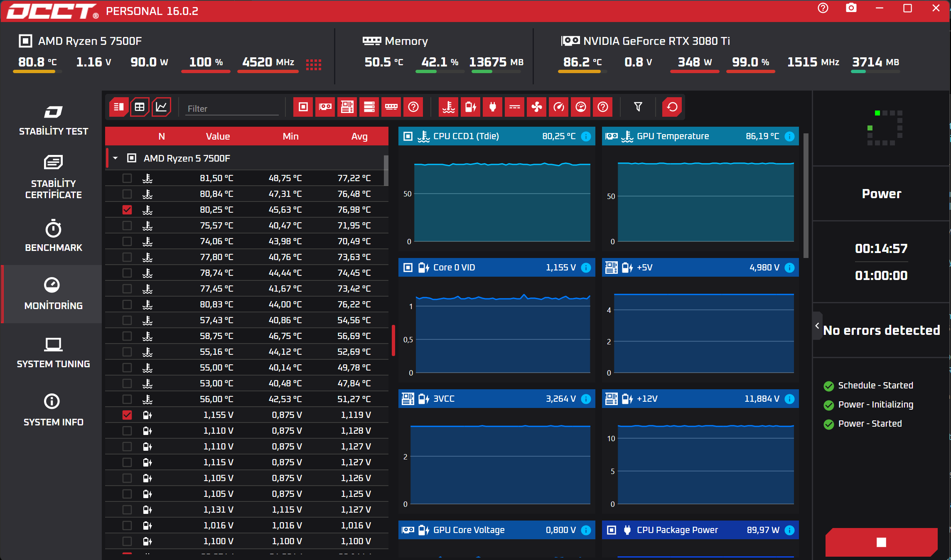Toggle the motherboard hardware filter icon
Viewport: 951px width, 560px height.
(347, 107)
